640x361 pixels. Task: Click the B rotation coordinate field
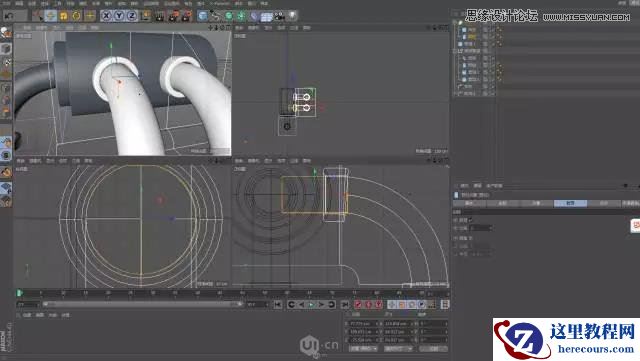433,340
